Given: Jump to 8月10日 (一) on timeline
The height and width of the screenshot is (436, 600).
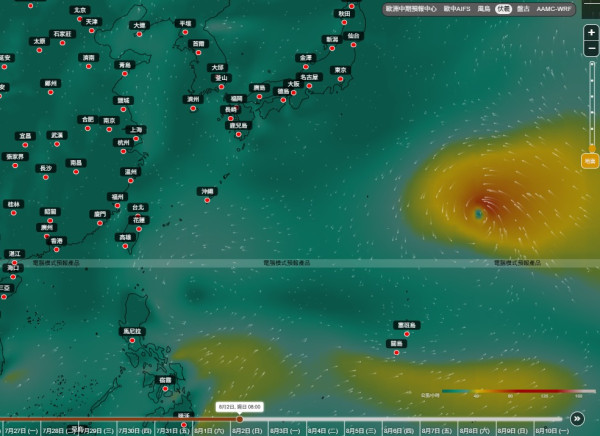Looking at the screenshot, I should click(552, 431).
